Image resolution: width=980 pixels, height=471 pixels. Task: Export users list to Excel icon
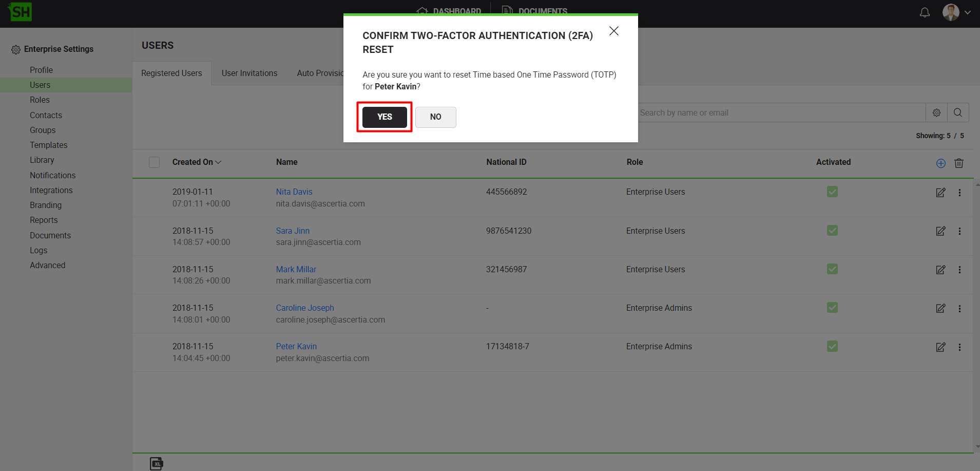click(157, 464)
